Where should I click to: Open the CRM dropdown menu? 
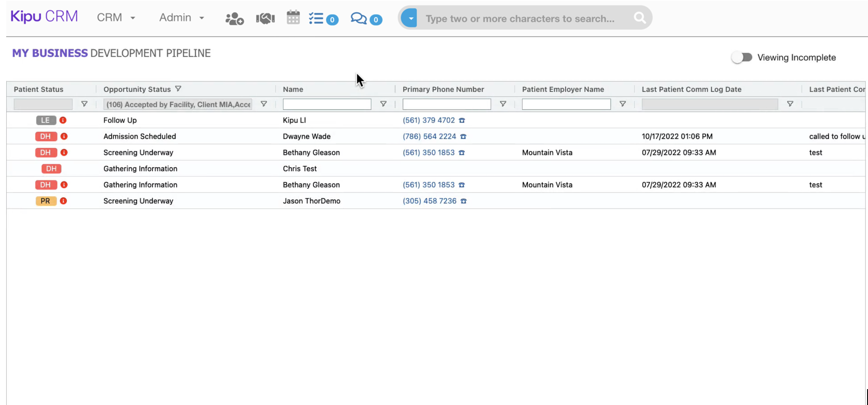pos(116,18)
